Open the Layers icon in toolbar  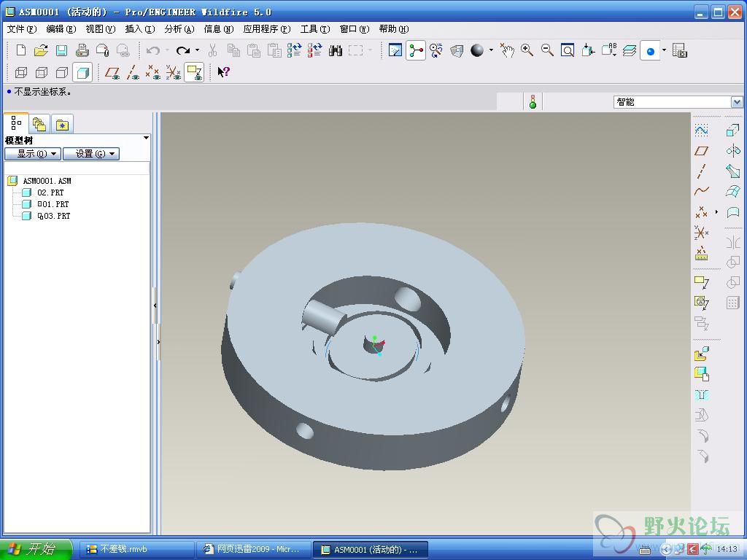(x=630, y=50)
